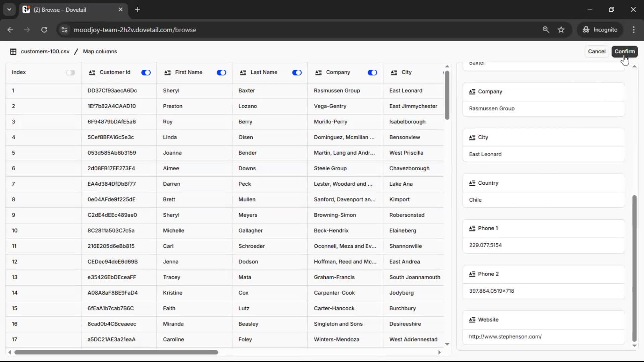Disable the Company column toggle

(372, 72)
